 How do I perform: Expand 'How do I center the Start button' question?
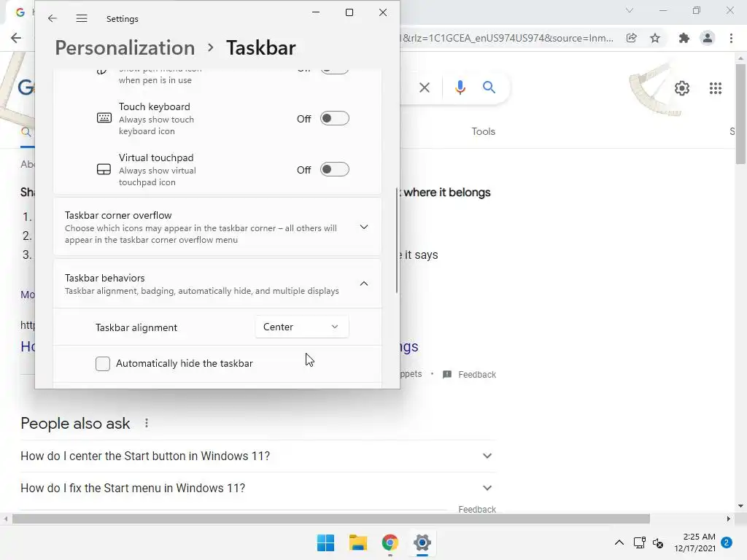(x=258, y=456)
